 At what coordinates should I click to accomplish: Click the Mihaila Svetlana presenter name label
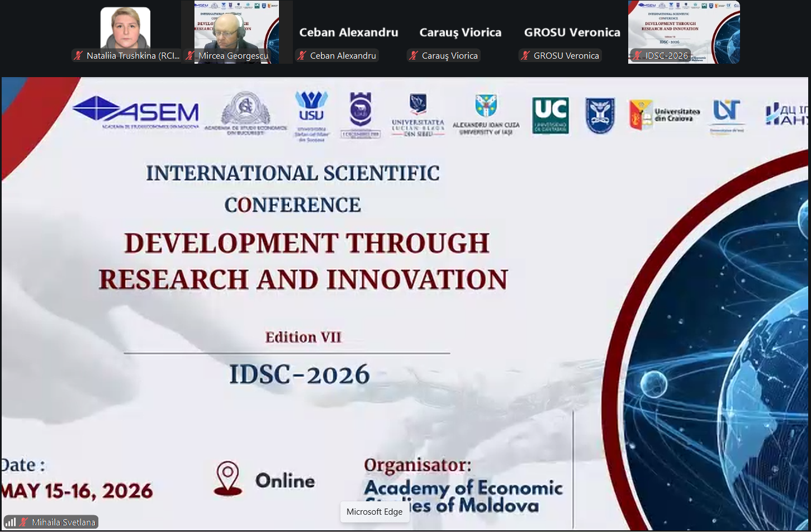[x=64, y=522]
